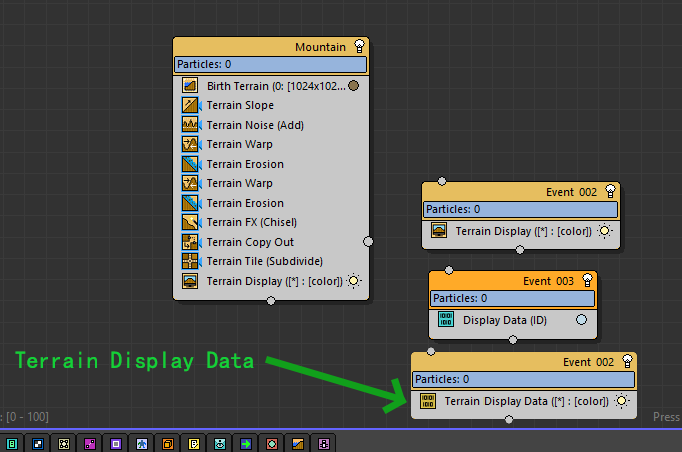Screen dimensions: 682x452
Task: Click green arrow icon in bottom toolbar
Action: pyautogui.click(x=246, y=443)
